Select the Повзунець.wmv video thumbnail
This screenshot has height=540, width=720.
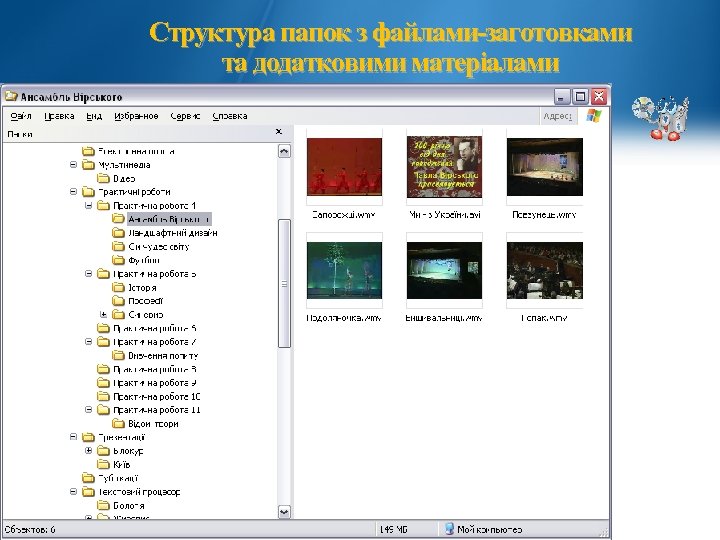coord(545,167)
